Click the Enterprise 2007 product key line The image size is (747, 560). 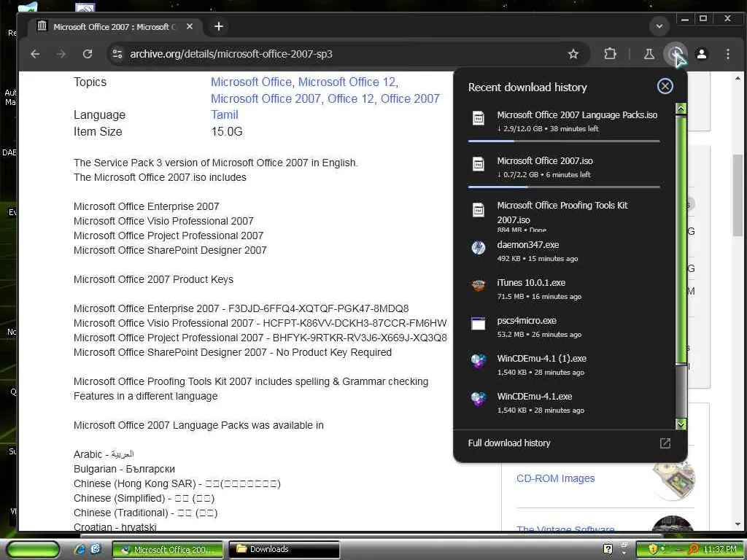click(241, 308)
